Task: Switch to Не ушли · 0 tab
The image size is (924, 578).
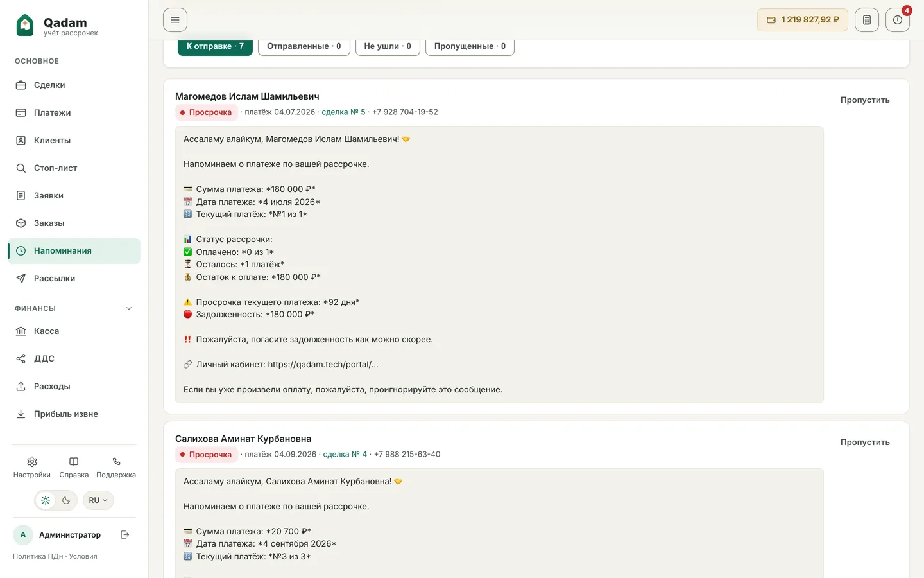Action: [388, 46]
